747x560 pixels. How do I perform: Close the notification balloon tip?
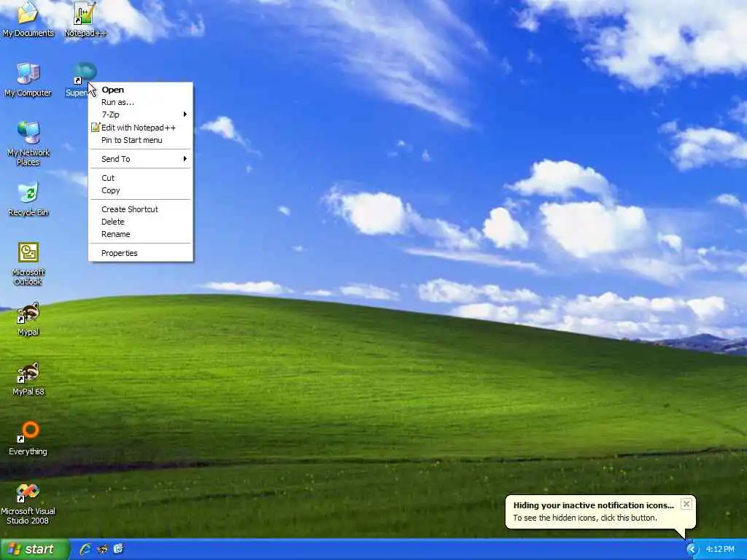tap(686, 504)
